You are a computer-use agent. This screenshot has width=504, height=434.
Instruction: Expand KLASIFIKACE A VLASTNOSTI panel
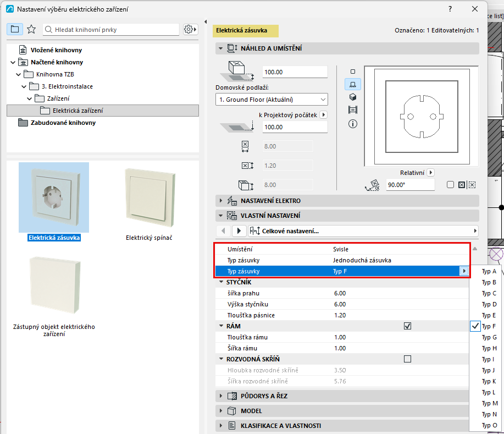(342, 426)
